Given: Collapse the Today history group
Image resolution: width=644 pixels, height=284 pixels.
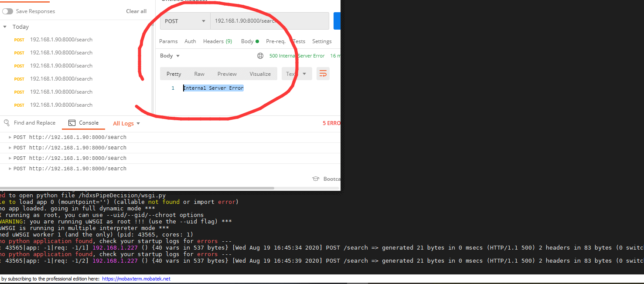Looking at the screenshot, I should coord(5,27).
